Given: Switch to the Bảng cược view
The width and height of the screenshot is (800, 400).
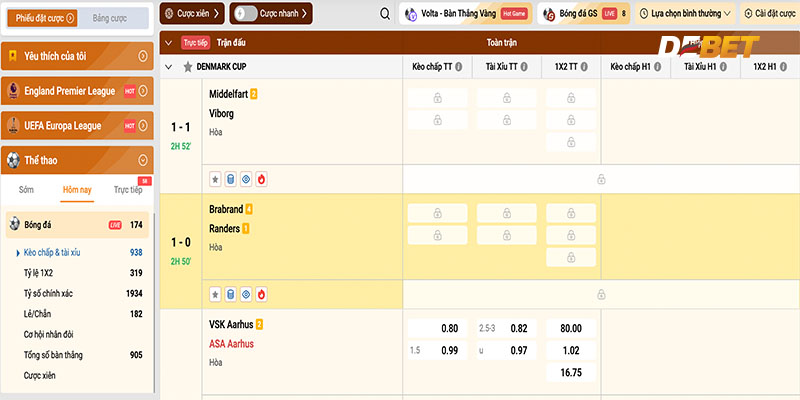Looking at the screenshot, I should pyautogui.click(x=110, y=17).
